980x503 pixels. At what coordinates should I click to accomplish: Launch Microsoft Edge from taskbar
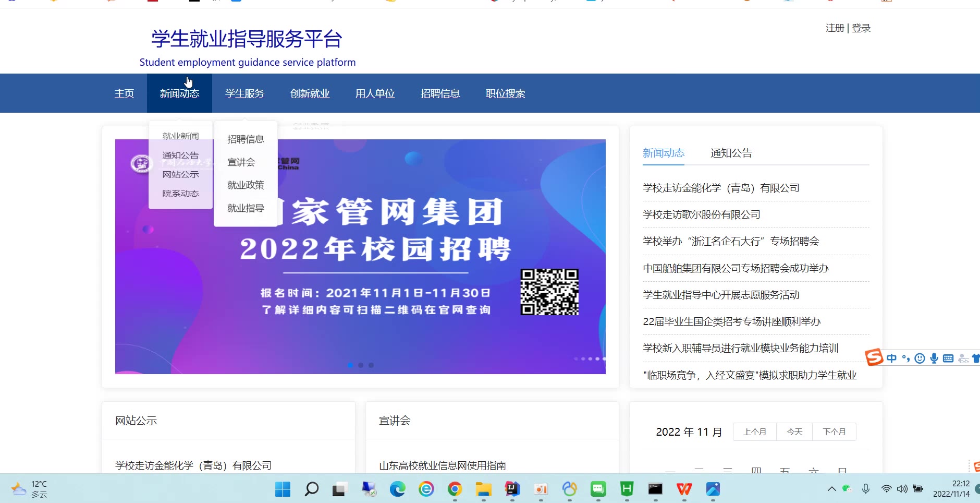(397, 489)
